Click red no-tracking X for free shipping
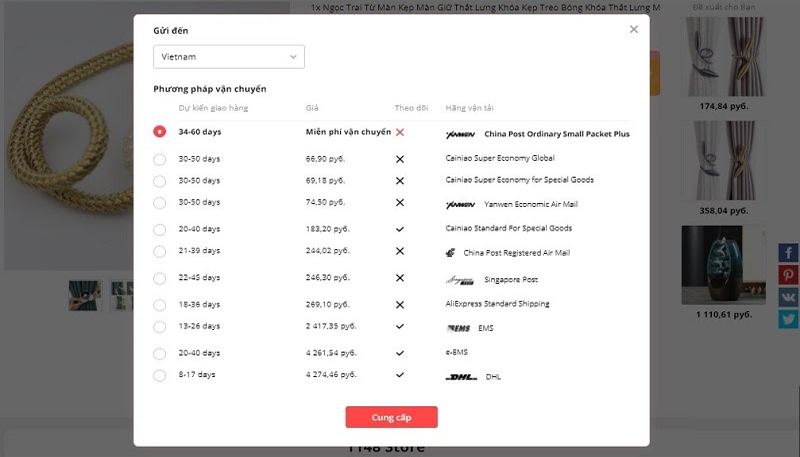Screen dimensions: 800x457 coord(400,132)
